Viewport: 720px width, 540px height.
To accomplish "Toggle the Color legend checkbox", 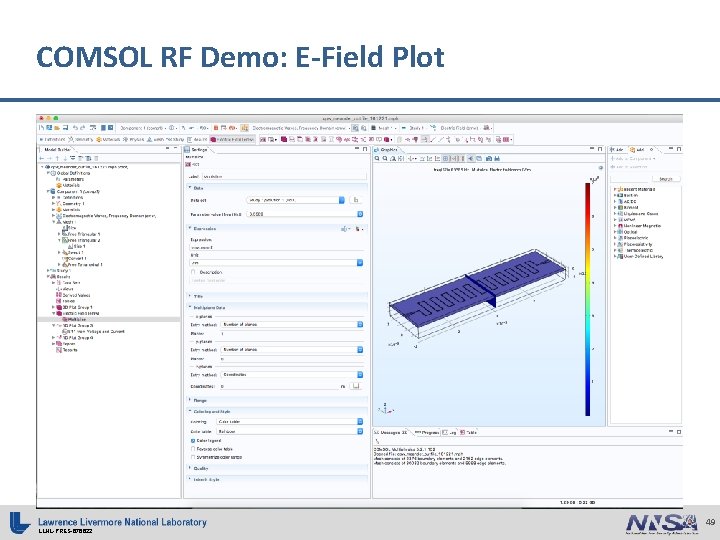I will [193, 441].
